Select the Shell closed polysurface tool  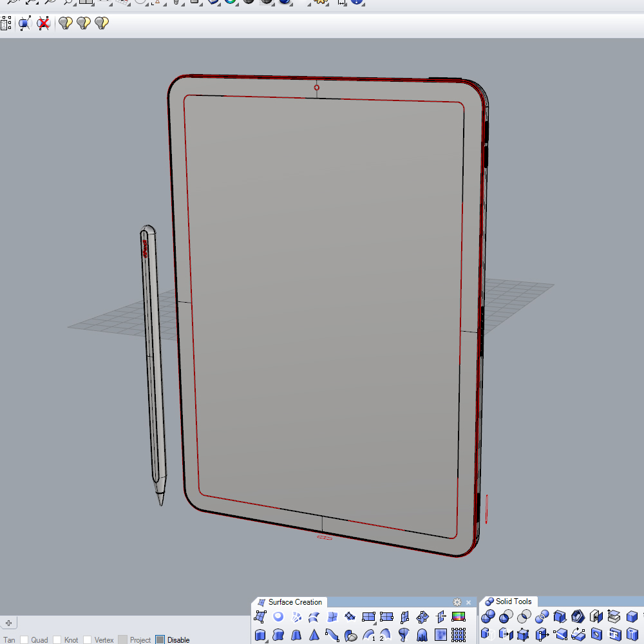578,616
